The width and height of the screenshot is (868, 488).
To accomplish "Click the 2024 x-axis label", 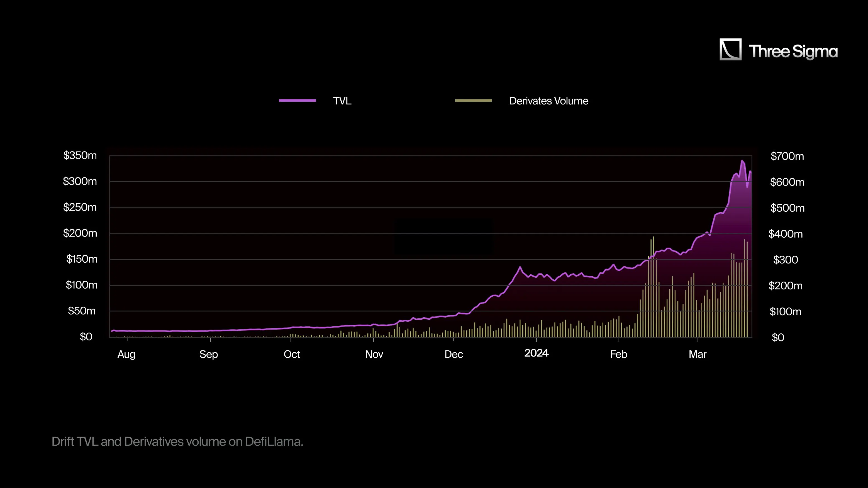I will pyautogui.click(x=537, y=353).
